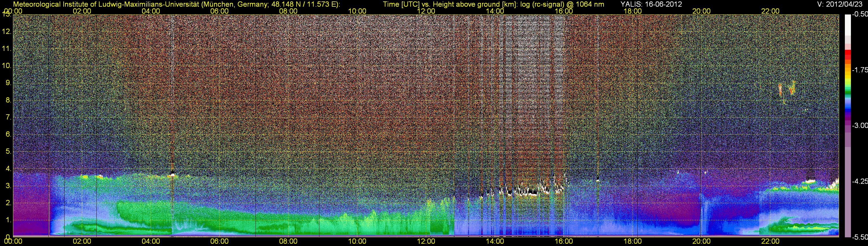This screenshot has height=246, width=868.
Task: Click the 5 km height axis label
Action: 8,151
